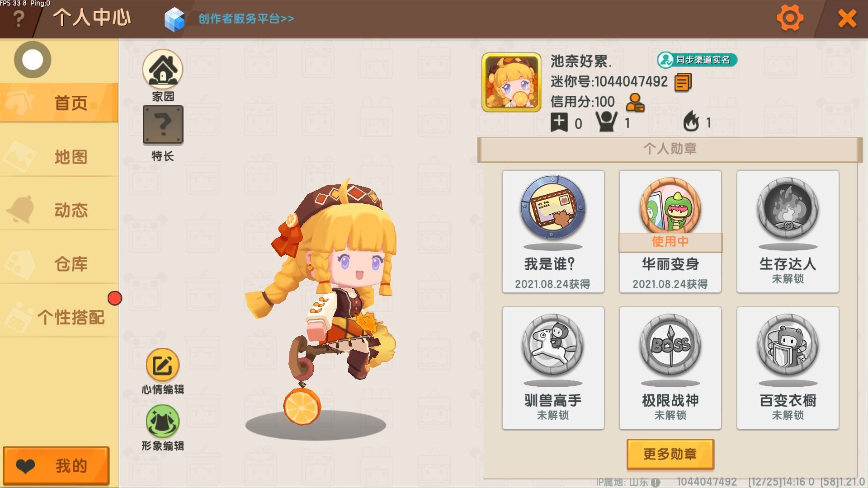Screen dimensions: 868x488
Task: Copy the 迷你号 with the clipboard icon
Action: tap(683, 83)
